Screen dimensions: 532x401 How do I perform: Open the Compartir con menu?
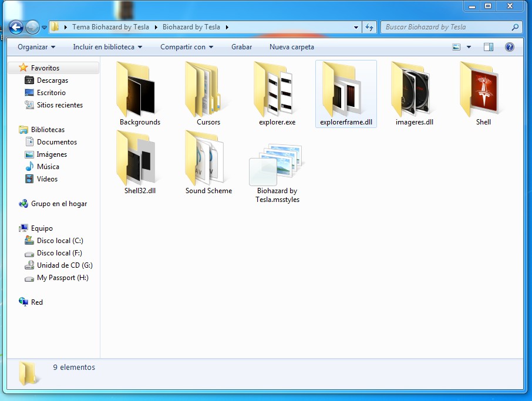(187, 47)
